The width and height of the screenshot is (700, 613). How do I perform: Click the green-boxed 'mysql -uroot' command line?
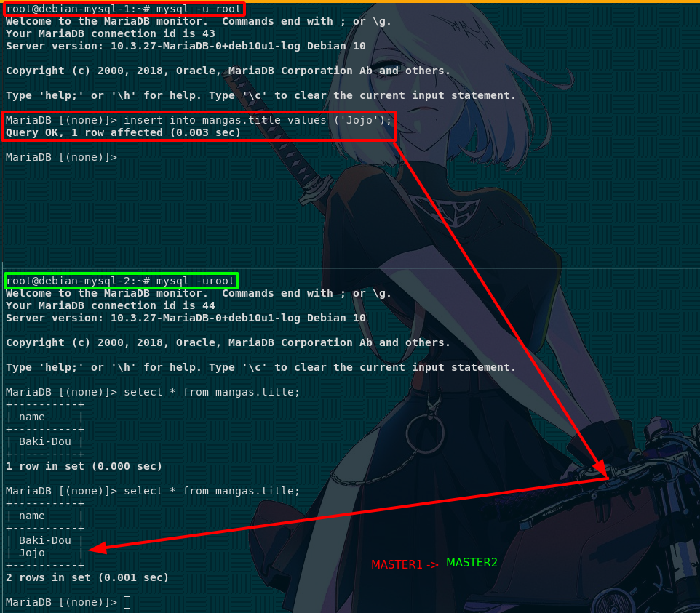point(121,281)
